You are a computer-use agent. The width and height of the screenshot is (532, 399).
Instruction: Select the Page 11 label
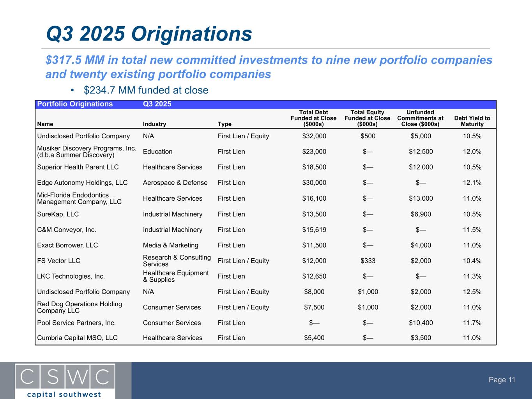(502, 380)
